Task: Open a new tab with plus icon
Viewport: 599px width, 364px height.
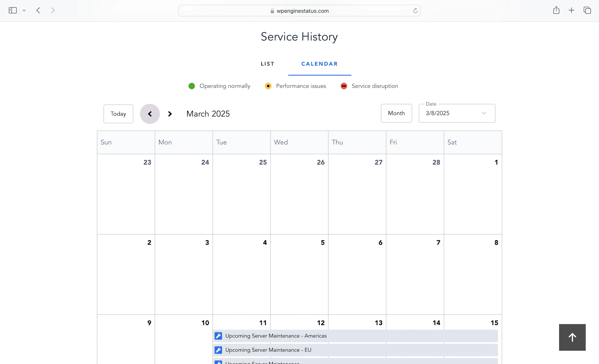Action: click(571, 10)
